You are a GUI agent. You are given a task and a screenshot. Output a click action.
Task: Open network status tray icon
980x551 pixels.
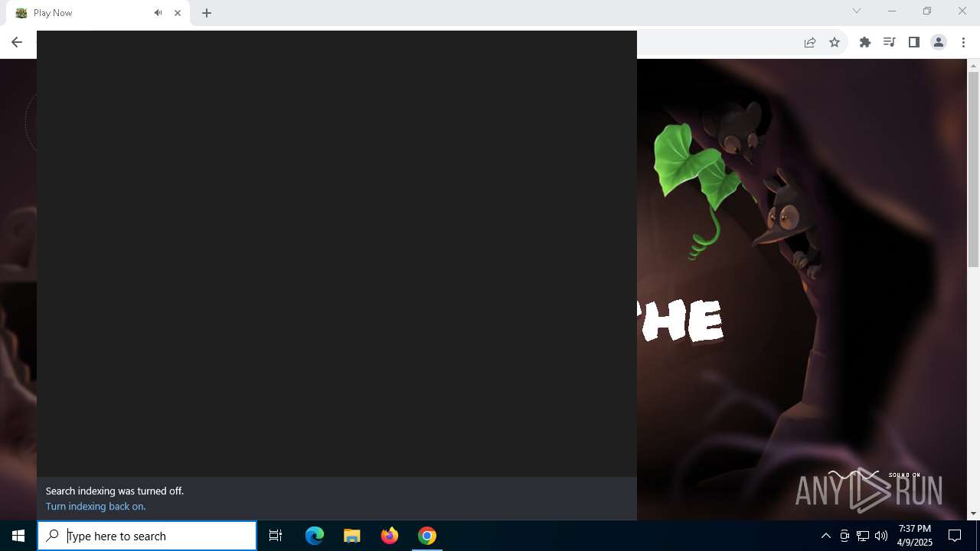(x=863, y=536)
